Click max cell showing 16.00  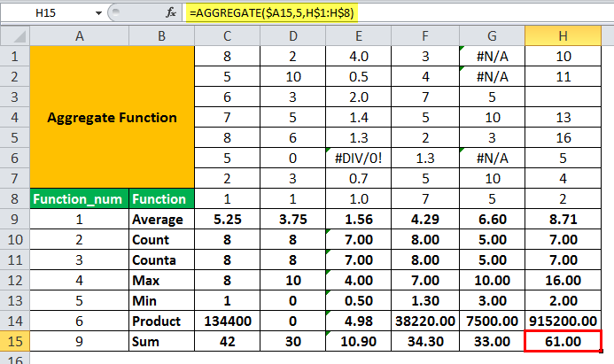563,280
